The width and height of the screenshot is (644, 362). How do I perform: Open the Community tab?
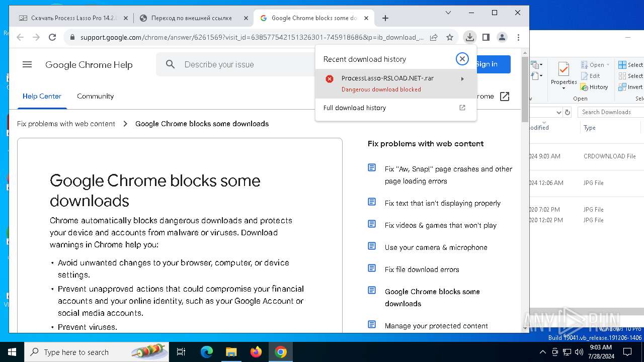pyautogui.click(x=95, y=96)
